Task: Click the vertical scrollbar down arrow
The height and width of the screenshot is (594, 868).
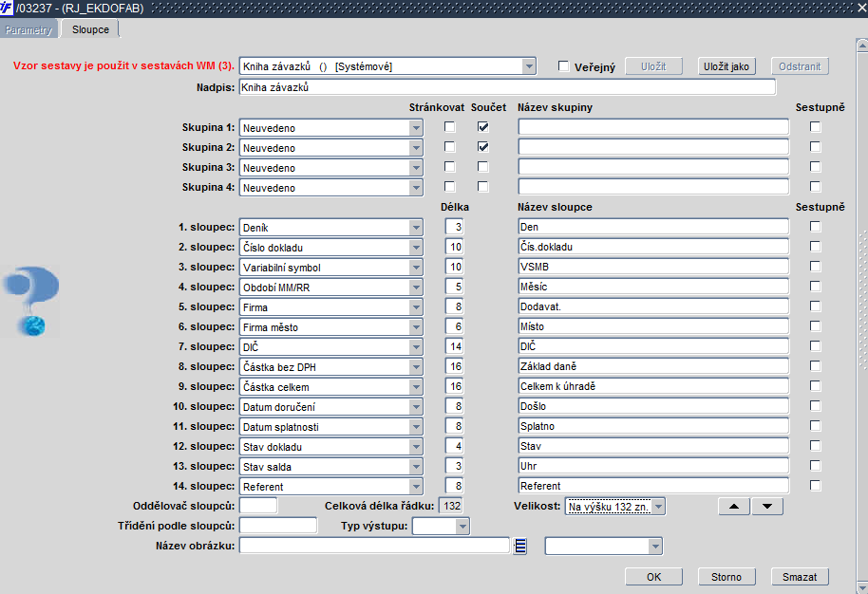Action: (862, 586)
